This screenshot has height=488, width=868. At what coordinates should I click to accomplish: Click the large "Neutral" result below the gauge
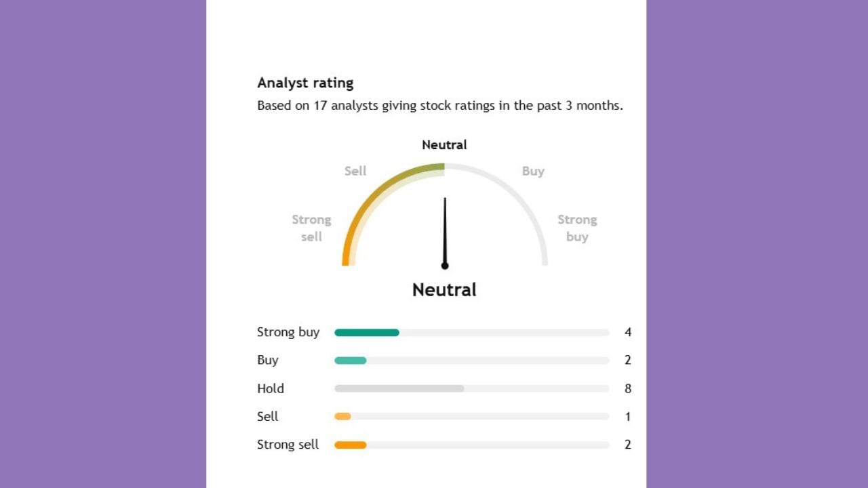click(x=444, y=290)
